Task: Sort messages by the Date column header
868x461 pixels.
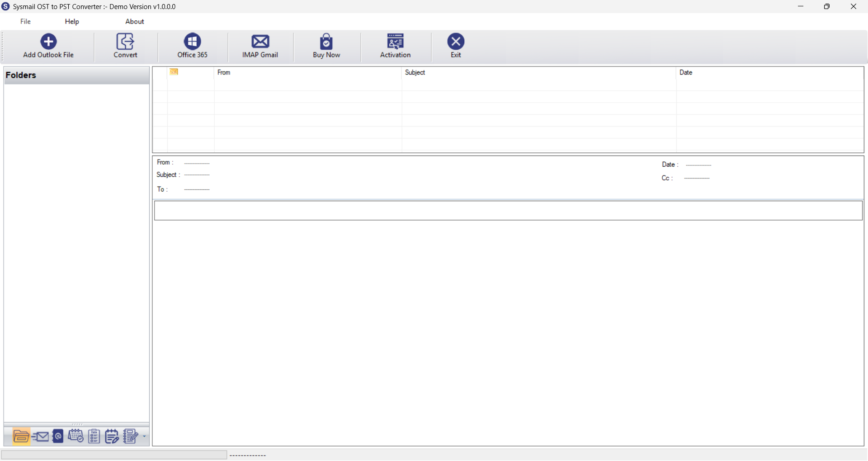Action: pyautogui.click(x=770, y=72)
